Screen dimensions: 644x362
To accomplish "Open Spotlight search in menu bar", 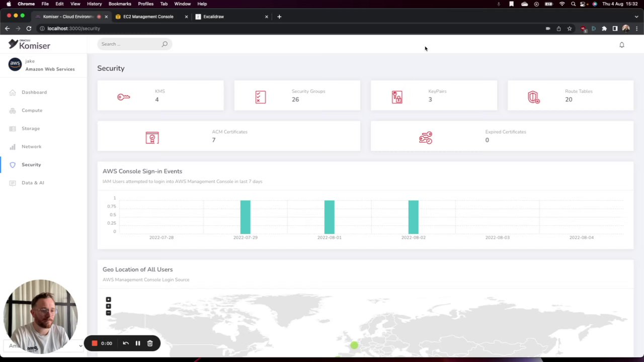I will tap(573, 4).
